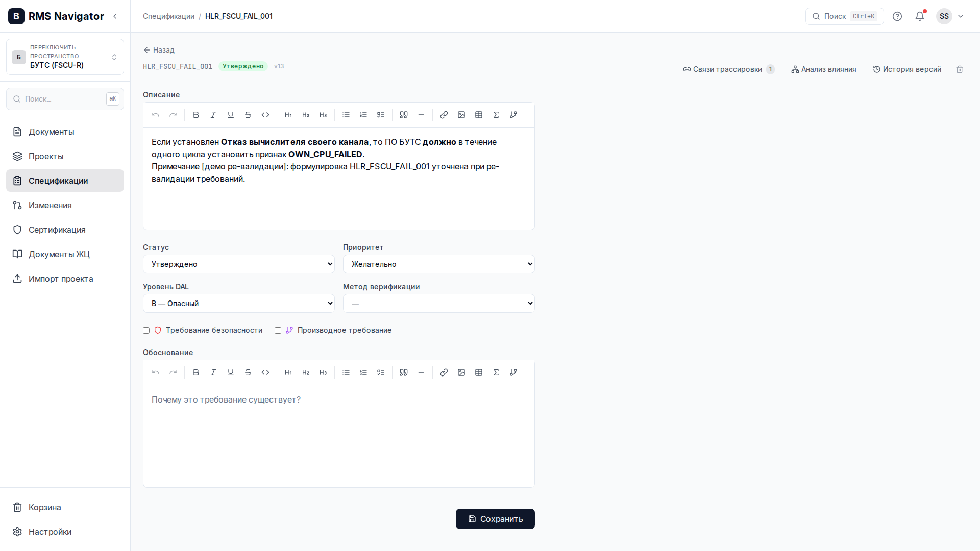Insert link in Обоснование toolbar
This screenshot has height=551, width=980.
click(x=444, y=372)
